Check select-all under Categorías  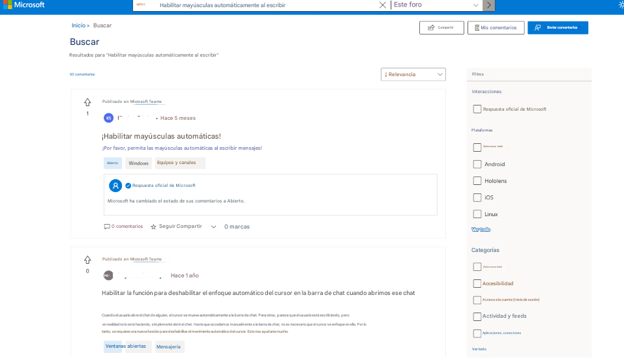tap(477, 266)
